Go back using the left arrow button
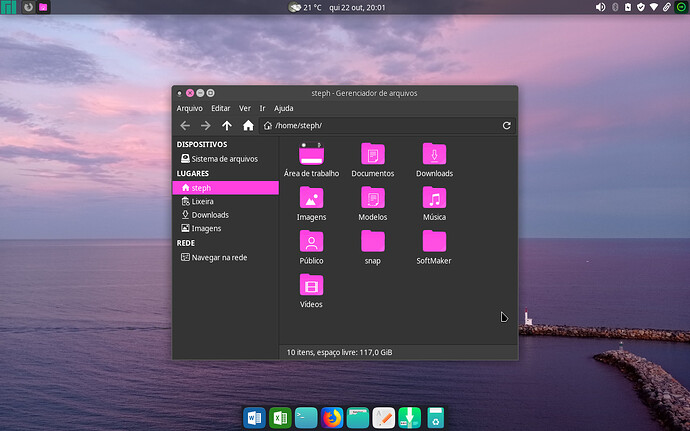The image size is (690, 431). tap(185, 125)
